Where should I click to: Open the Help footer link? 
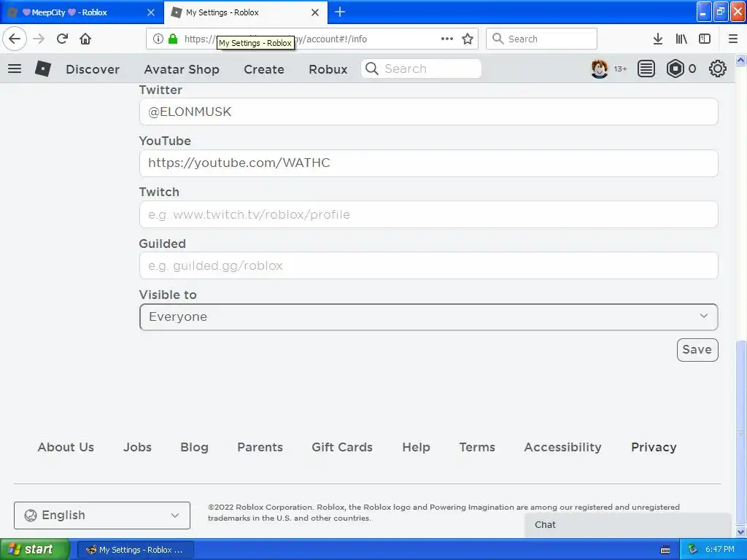[416, 447]
